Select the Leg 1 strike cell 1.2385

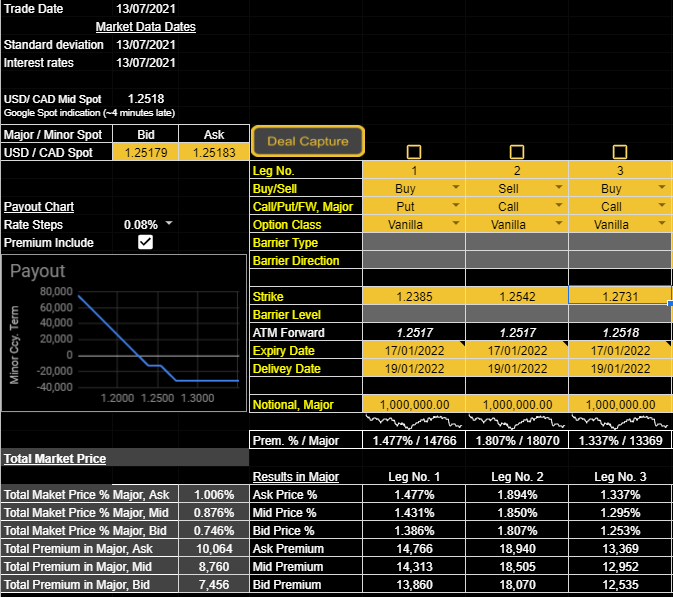coord(413,296)
